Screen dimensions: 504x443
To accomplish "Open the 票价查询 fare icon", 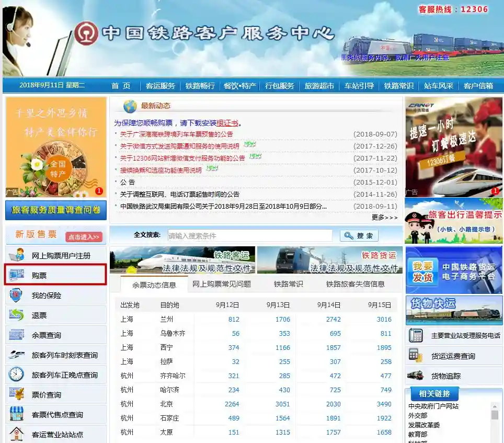I will click(x=16, y=394).
